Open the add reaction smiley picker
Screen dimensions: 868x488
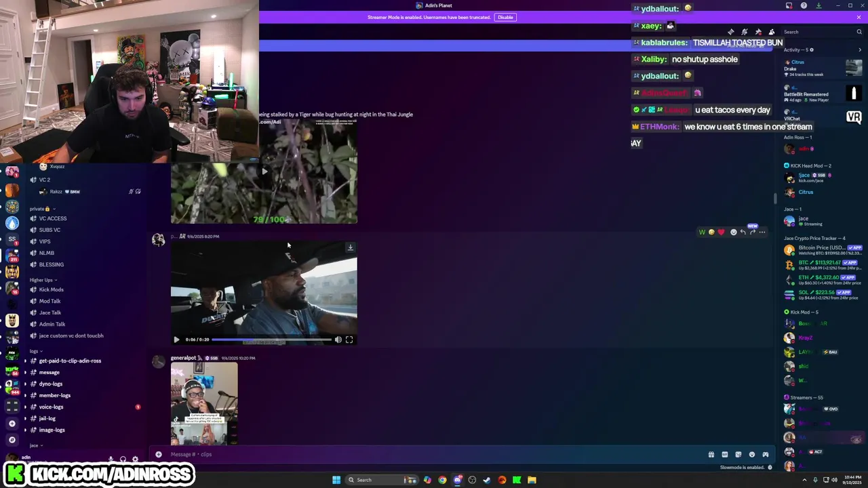[x=733, y=232]
